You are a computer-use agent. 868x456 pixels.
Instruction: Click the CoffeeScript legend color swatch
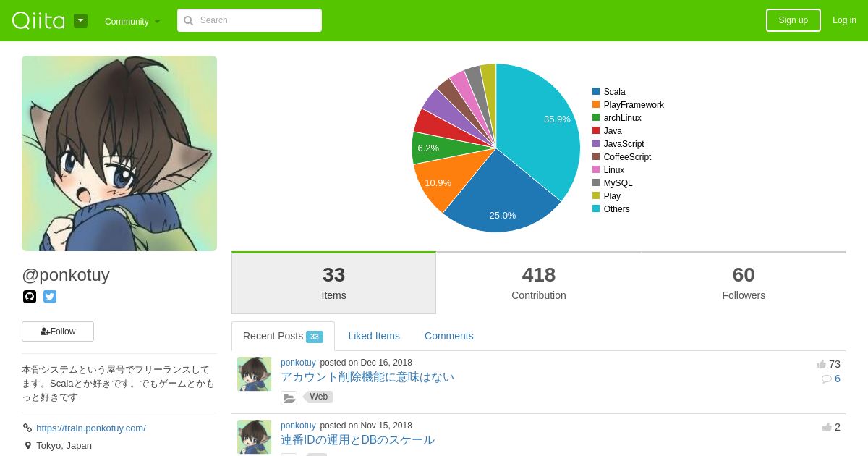point(596,156)
